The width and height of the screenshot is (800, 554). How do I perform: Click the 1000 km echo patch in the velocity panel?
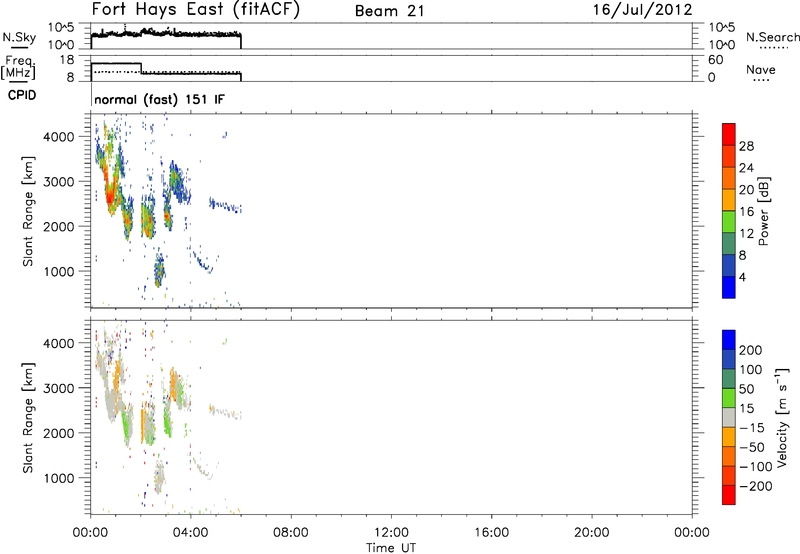[159, 478]
